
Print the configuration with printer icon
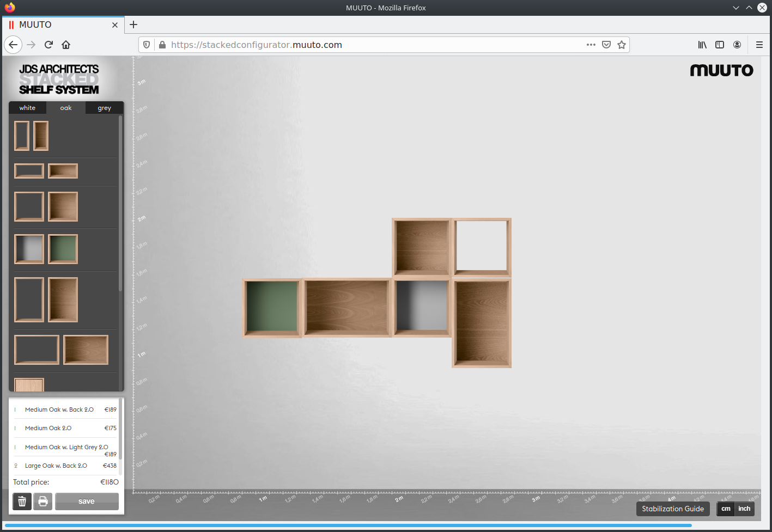(43, 501)
